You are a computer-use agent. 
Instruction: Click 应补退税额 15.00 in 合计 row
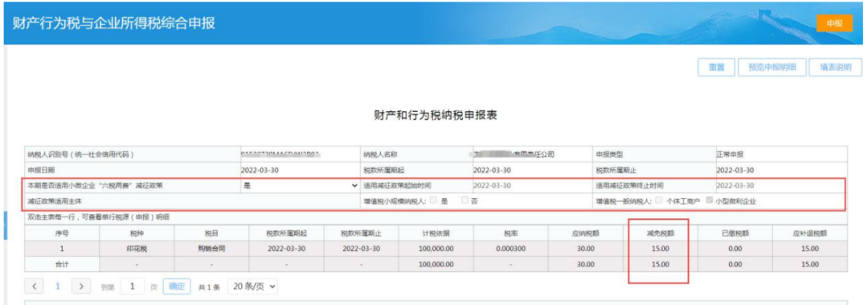tap(810, 265)
